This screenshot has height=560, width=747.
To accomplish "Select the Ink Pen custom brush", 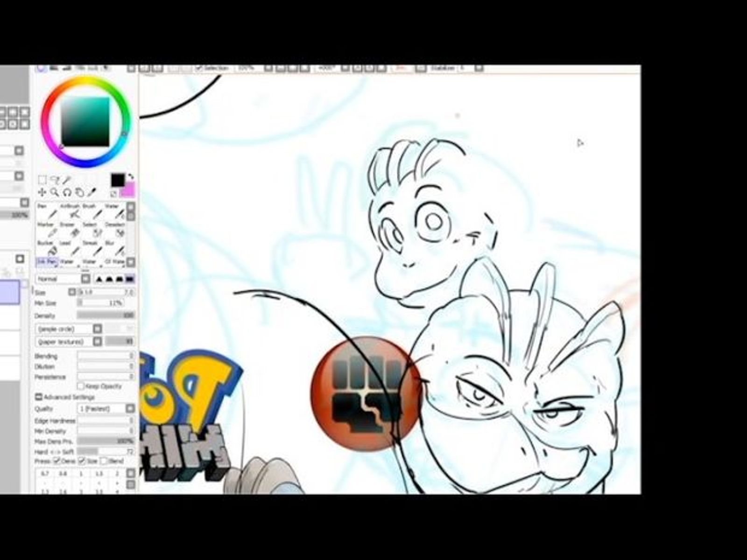I will (x=47, y=262).
